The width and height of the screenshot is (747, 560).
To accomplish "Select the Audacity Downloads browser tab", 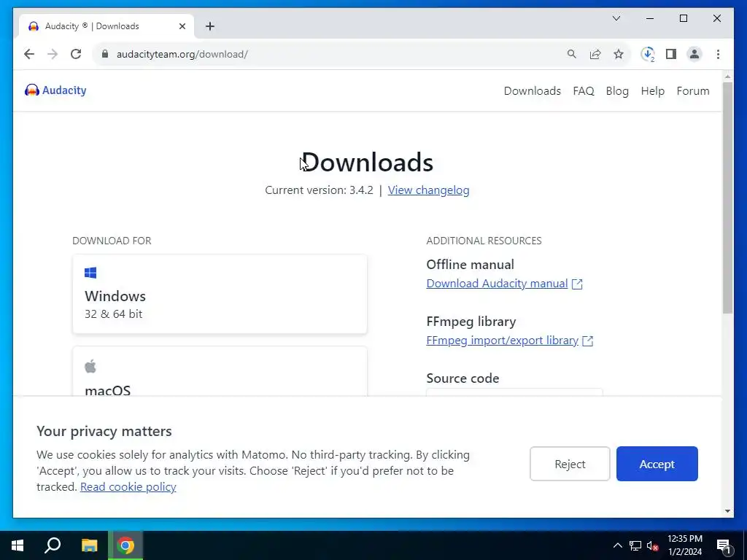I will pyautogui.click(x=106, y=26).
